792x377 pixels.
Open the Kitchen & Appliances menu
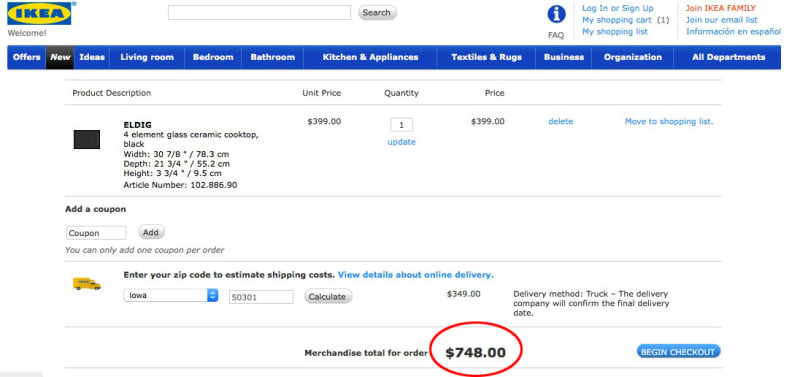click(x=370, y=57)
